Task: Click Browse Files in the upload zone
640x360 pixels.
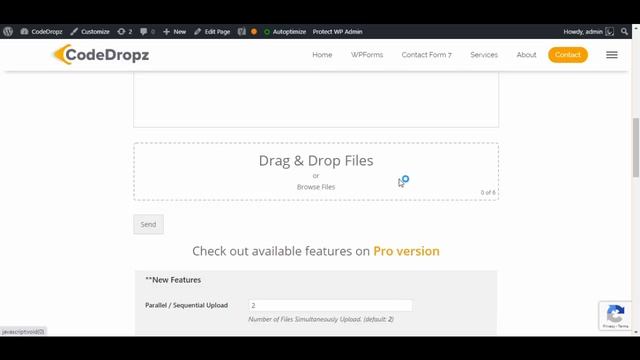Action: (x=316, y=187)
